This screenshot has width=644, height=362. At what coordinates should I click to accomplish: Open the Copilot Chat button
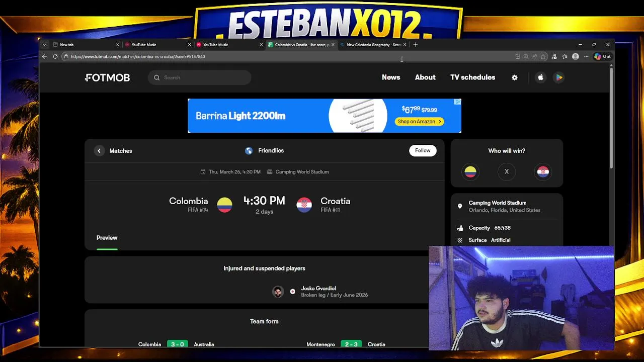603,57
